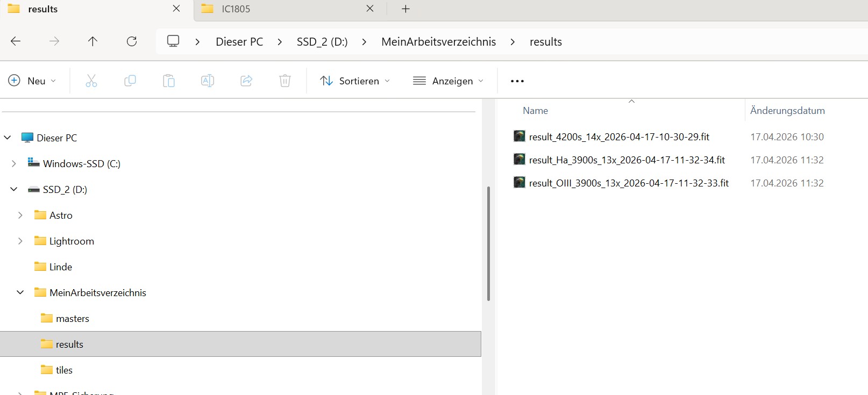868x395 pixels.
Task: Click the Rename icon in toolbar
Action: [x=208, y=81]
